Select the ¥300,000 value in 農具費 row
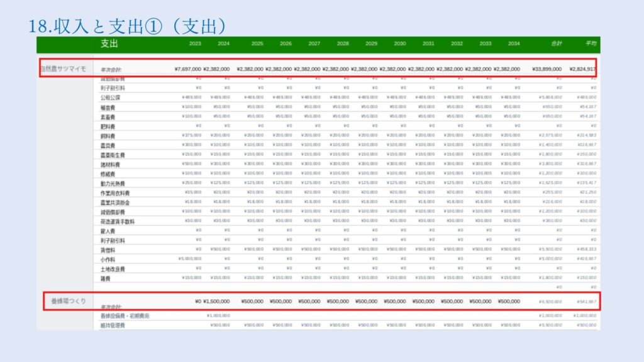 pos(191,145)
